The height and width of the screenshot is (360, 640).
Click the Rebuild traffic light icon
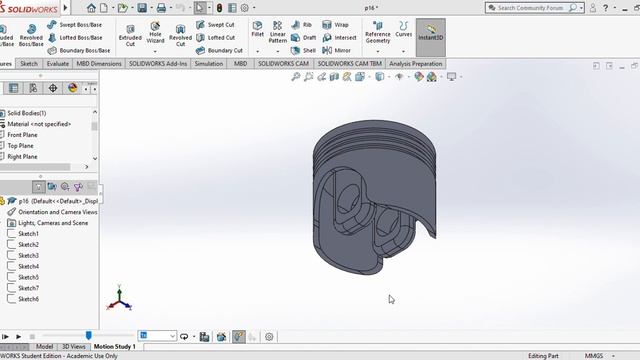(220, 8)
